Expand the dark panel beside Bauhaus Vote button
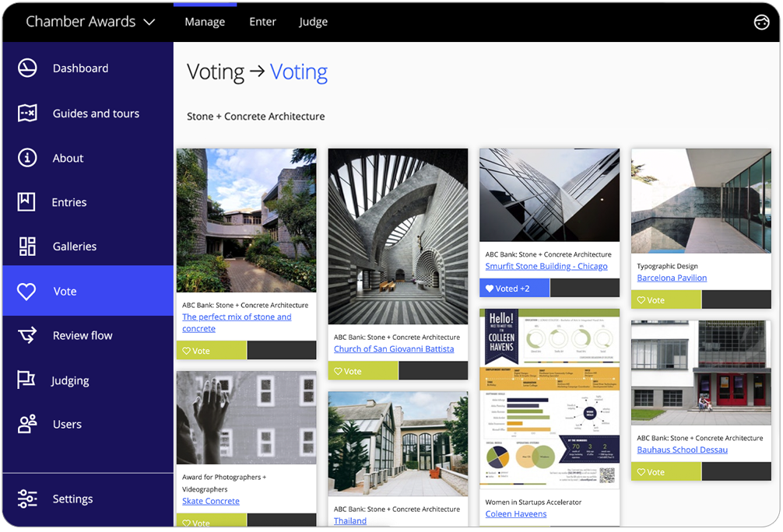The image size is (783, 532). [x=736, y=471]
